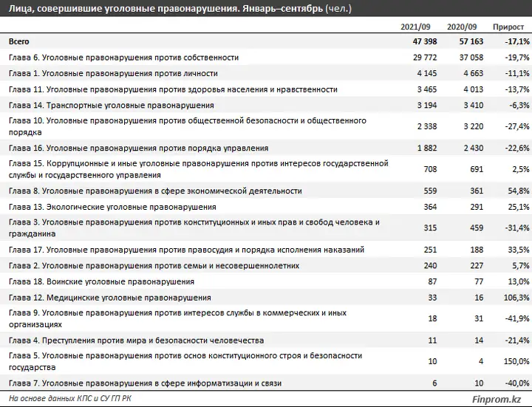Click the growth value -6,3%

pos(519,105)
